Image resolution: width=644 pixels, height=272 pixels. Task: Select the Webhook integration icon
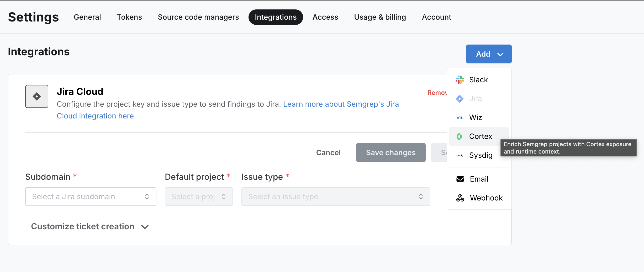coord(460,198)
